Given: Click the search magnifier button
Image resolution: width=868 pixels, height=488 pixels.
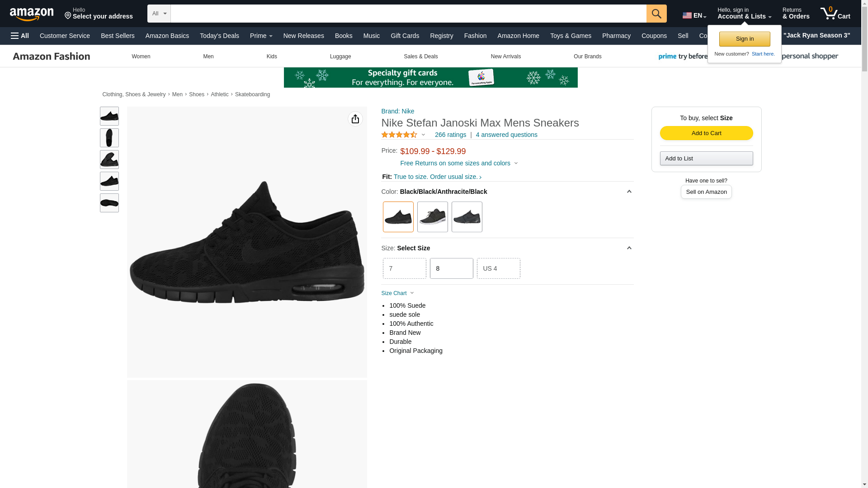Looking at the screenshot, I should pyautogui.click(x=656, y=14).
